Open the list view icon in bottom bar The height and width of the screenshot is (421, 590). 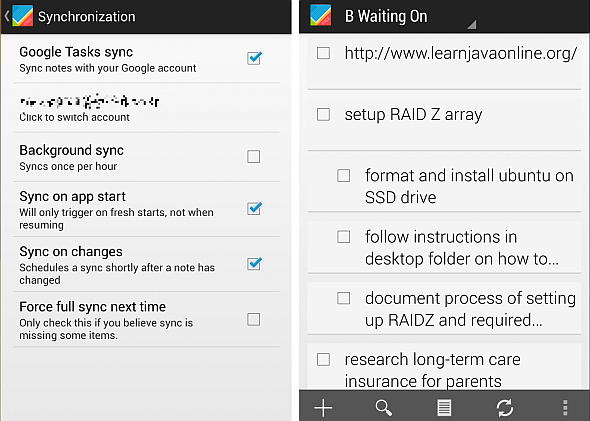point(444,407)
